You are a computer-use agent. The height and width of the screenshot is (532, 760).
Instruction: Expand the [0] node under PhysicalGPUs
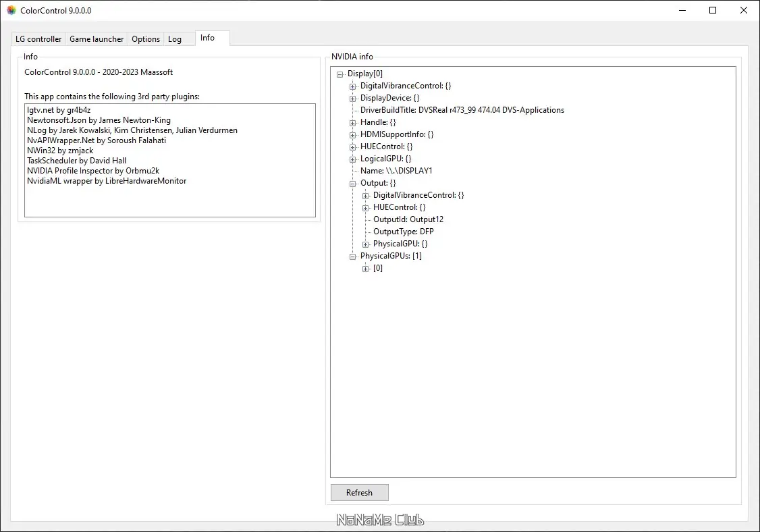pos(365,268)
